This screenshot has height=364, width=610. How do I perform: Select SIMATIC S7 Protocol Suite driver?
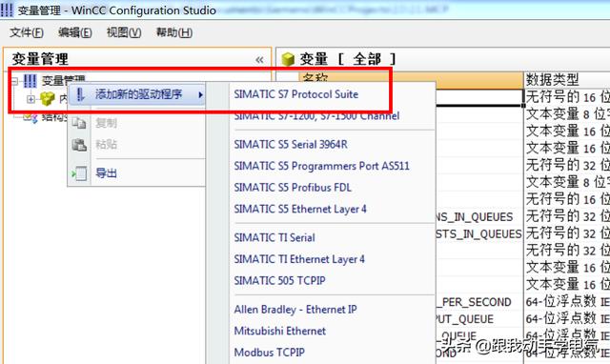296,94
